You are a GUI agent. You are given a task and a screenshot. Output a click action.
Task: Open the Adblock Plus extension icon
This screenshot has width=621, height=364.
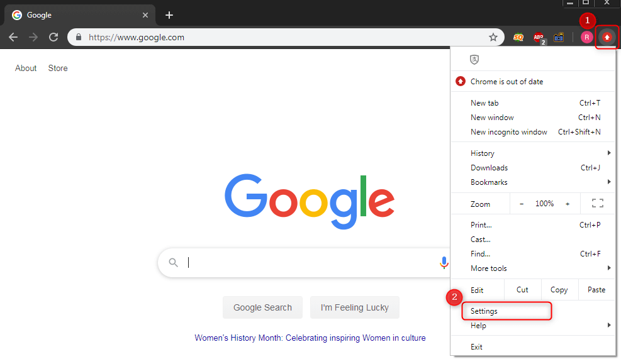(539, 38)
